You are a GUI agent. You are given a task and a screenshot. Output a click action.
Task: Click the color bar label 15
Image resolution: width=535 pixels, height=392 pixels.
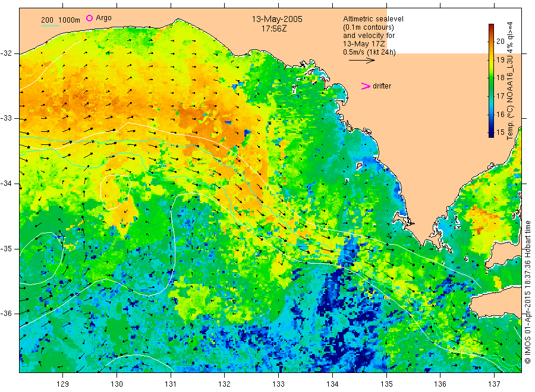point(500,132)
